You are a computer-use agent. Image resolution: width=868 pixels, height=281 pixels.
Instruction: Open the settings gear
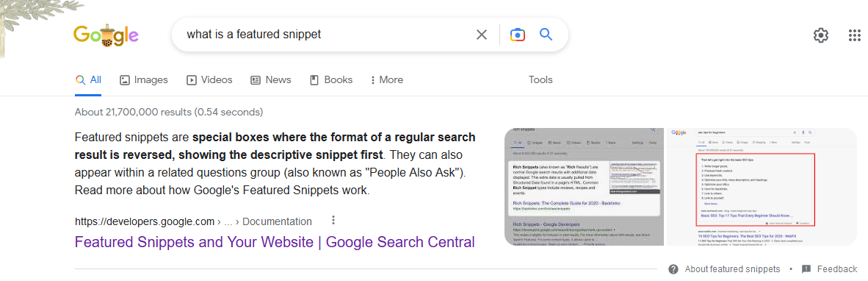[820, 35]
